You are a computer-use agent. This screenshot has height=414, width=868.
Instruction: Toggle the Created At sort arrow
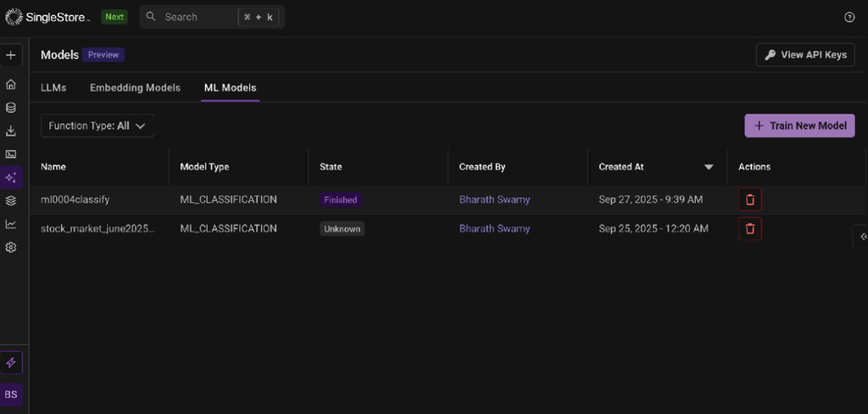(709, 167)
